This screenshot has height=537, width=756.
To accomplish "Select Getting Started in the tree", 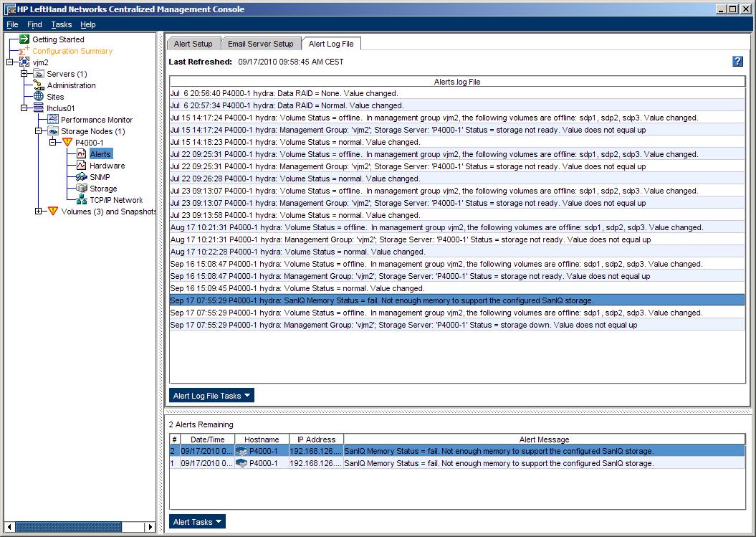I will click(x=58, y=39).
